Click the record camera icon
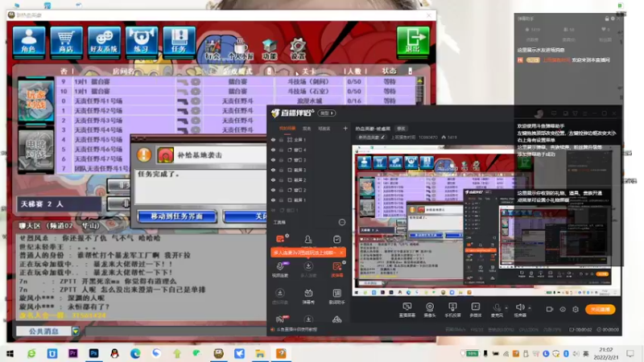Image resolution: width=644 pixels, height=362 pixels. coord(550,309)
